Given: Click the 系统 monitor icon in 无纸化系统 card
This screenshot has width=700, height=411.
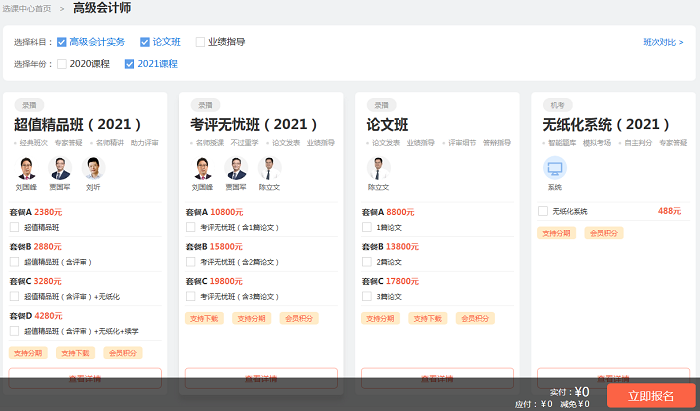Looking at the screenshot, I should click(554, 168).
